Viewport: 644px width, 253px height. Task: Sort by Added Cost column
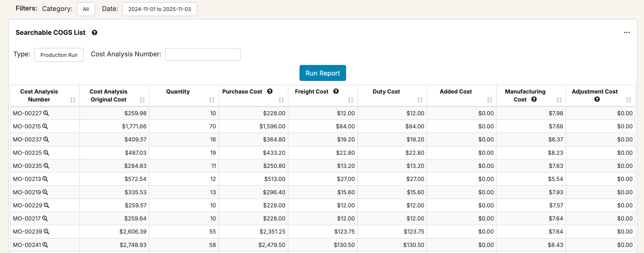[x=489, y=100]
